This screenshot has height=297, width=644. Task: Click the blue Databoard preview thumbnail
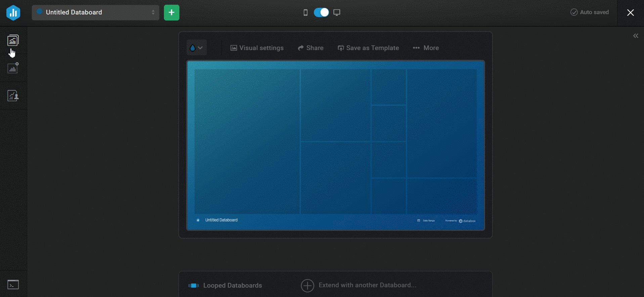pyautogui.click(x=335, y=145)
